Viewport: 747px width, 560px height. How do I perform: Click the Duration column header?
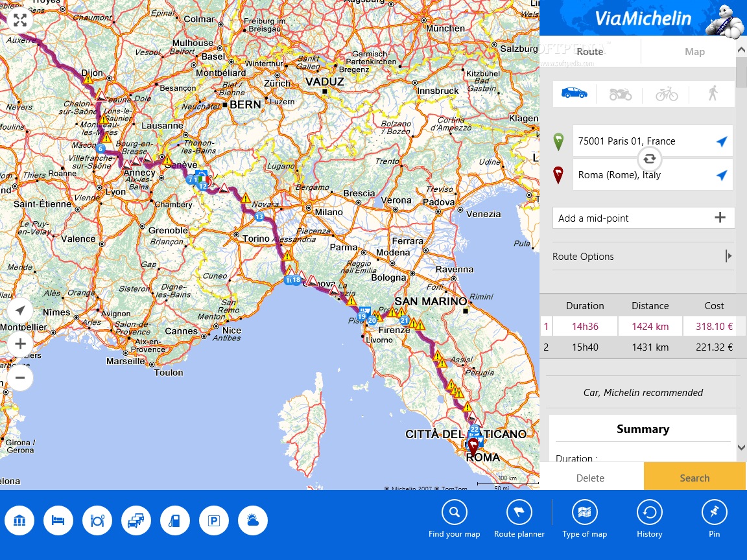(584, 306)
